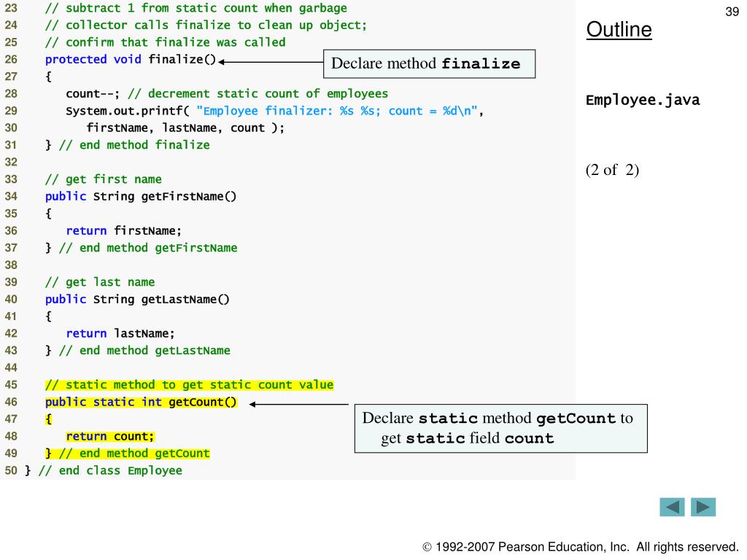The image size is (747, 560).
Task: Click the System.out.printf line
Action: tap(274, 111)
